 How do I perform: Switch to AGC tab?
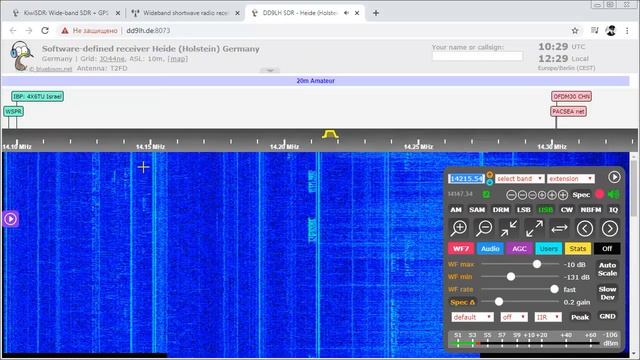click(x=519, y=249)
